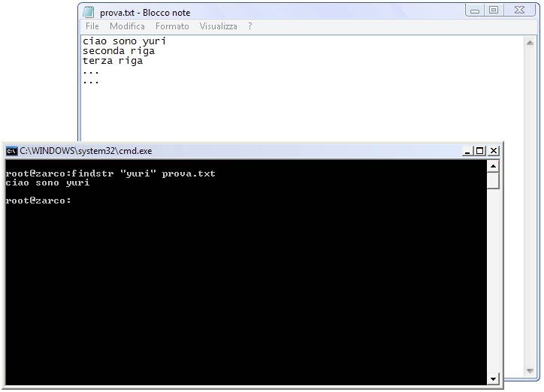Screen dimensions: 544x392
Task: Open the Visualizza menu in Blocco note
Action: click(x=218, y=26)
